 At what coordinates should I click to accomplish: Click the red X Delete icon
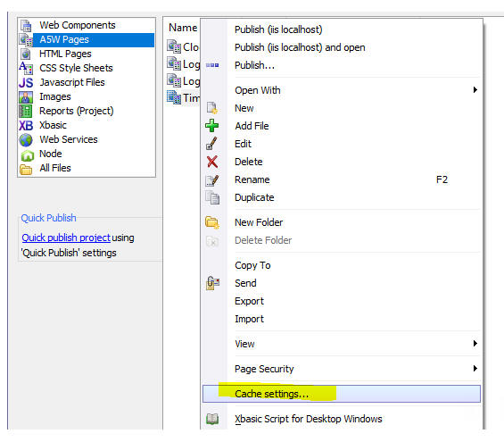212,162
